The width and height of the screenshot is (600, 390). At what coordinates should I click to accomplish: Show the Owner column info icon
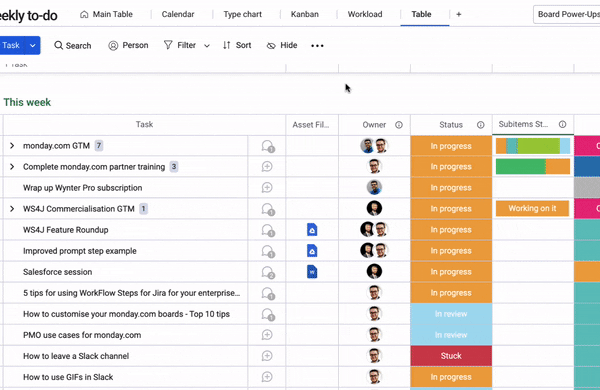coord(399,125)
